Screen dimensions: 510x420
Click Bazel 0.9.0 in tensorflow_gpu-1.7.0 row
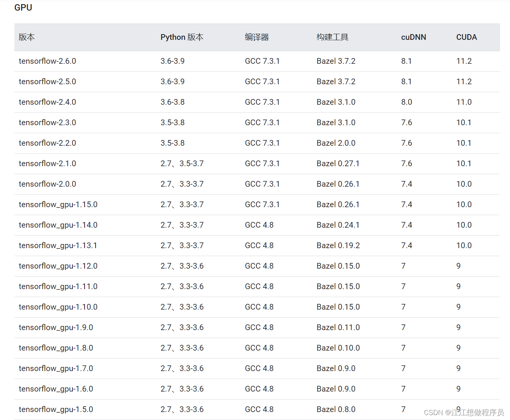[x=336, y=368]
